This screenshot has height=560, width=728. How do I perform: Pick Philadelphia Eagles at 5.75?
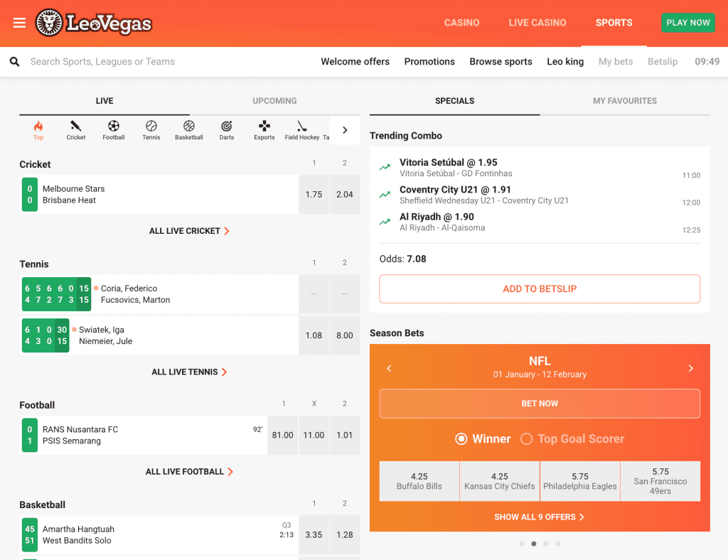click(x=580, y=481)
